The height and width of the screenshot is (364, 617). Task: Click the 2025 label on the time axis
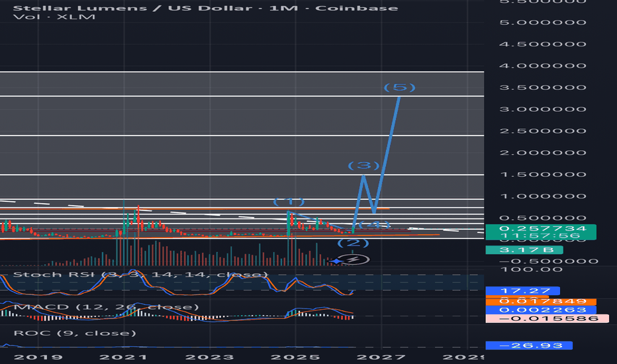295,357
